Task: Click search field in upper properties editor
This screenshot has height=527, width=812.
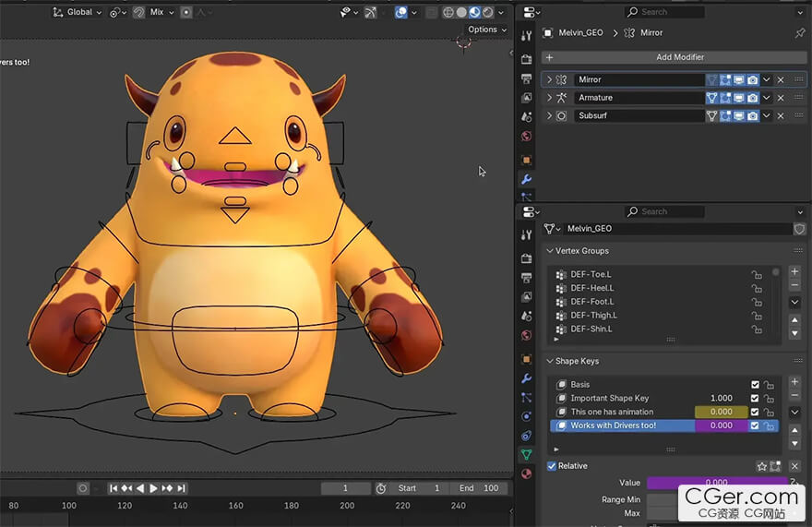Action: (664, 12)
